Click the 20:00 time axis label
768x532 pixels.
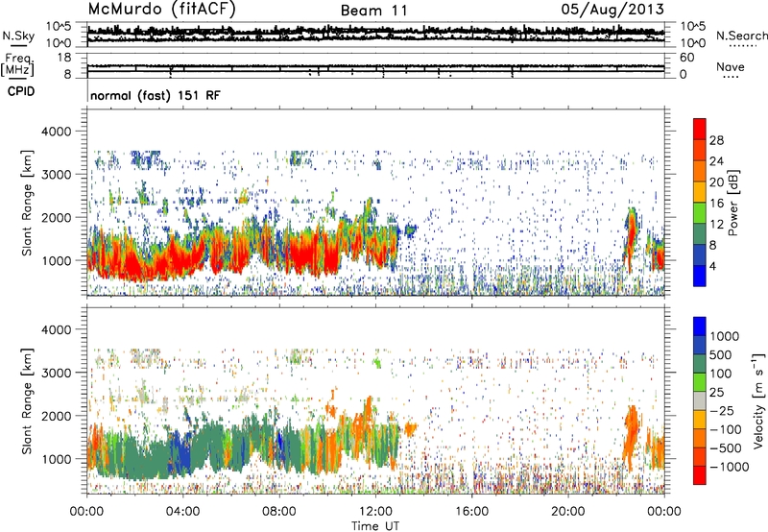tap(568, 512)
